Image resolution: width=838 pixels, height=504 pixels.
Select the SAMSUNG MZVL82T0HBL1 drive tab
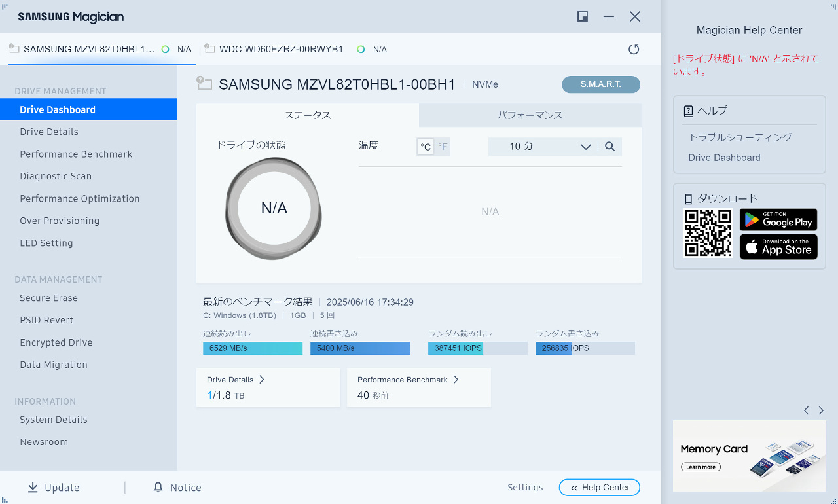coord(102,49)
